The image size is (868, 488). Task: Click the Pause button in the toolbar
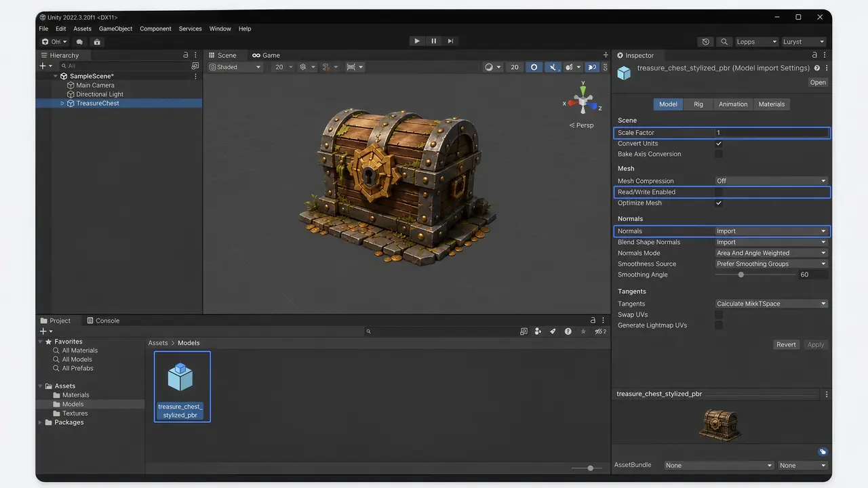pyautogui.click(x=434, y=41)
